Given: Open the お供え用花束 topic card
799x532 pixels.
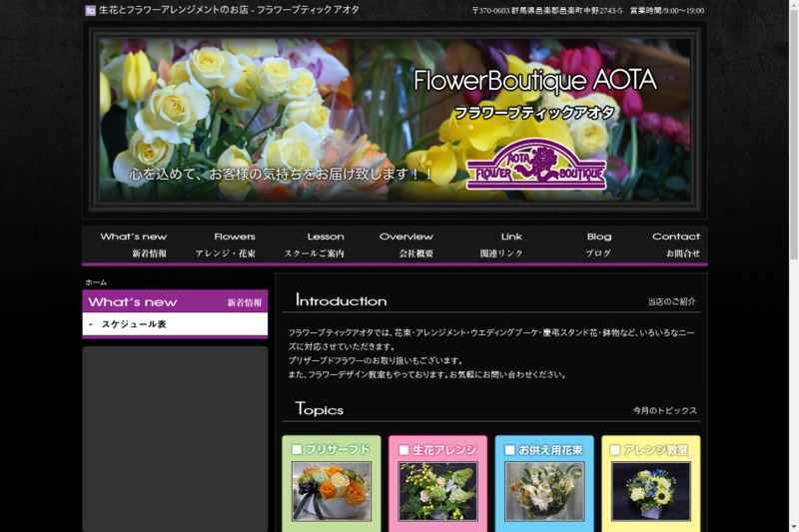Looking at the screenshot, I should coord(544,483).
